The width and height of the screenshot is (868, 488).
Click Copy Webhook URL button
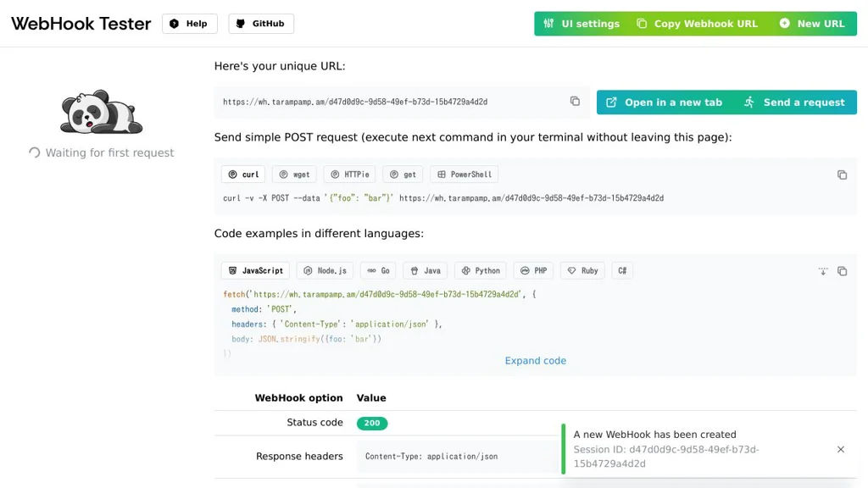[x=697, y=24]
